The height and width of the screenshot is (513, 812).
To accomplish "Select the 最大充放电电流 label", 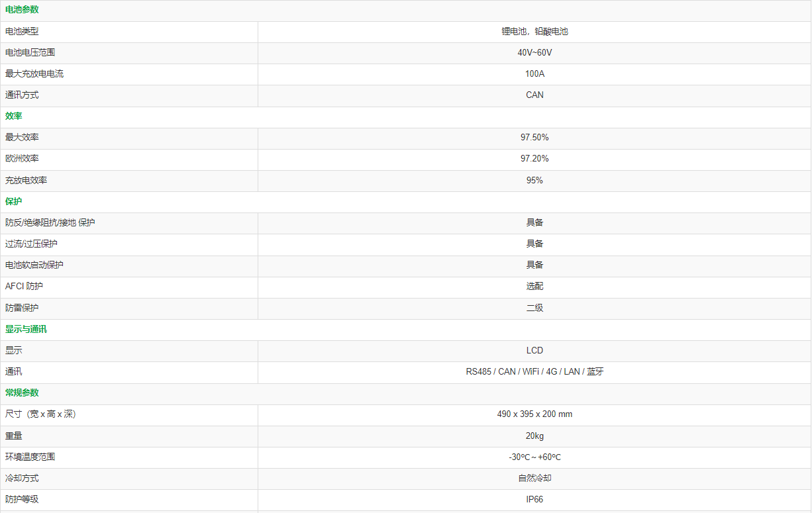I will 34,73.
